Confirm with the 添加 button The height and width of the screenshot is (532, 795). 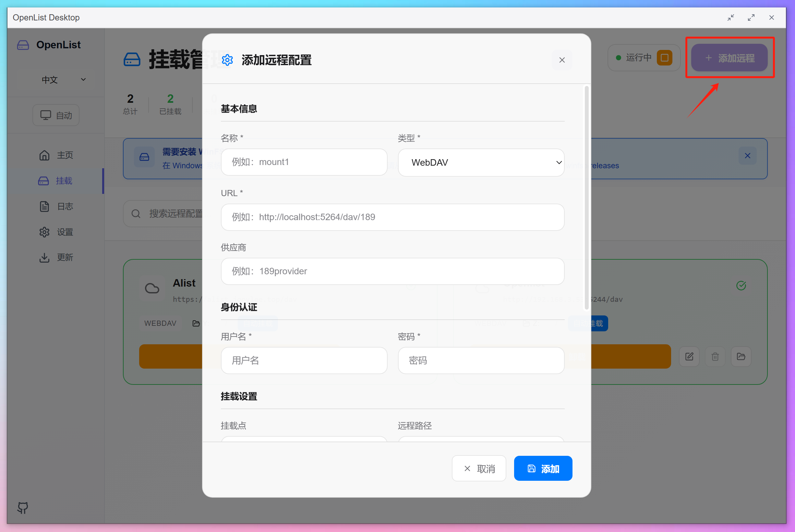(542, 468)
